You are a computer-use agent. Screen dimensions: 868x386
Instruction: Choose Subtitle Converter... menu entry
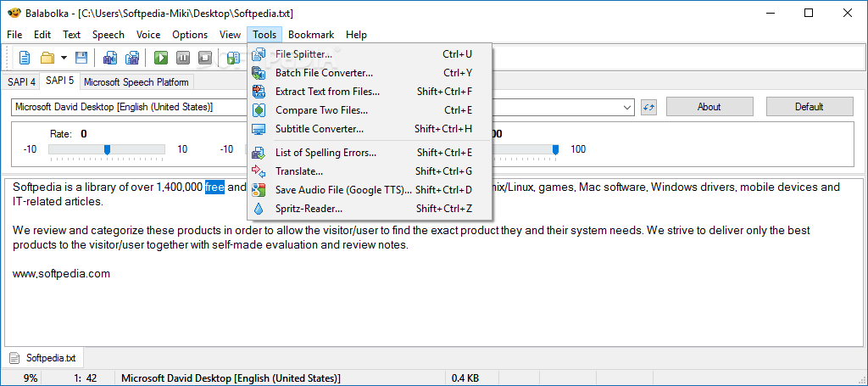tap(370, 129)
